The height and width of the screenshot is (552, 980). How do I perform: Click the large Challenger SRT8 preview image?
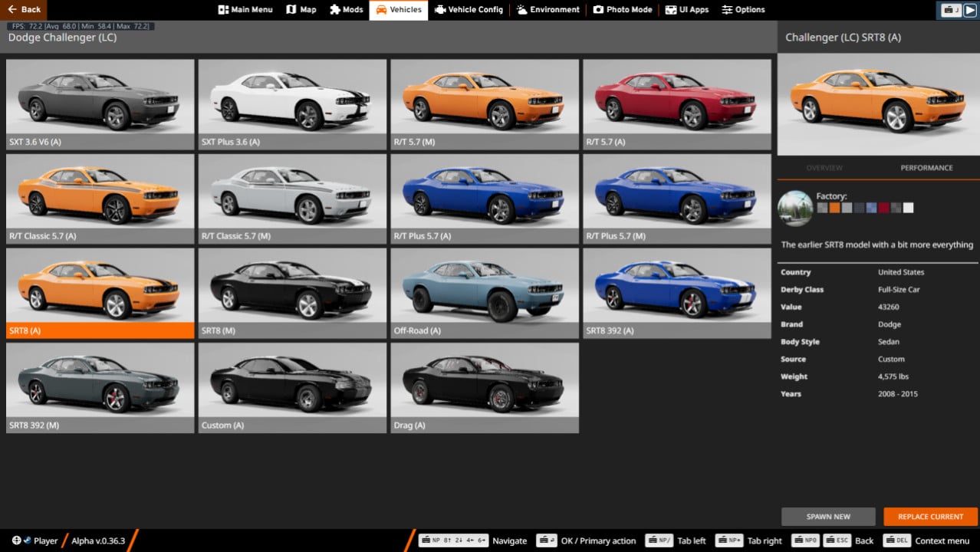click(878, 103)
